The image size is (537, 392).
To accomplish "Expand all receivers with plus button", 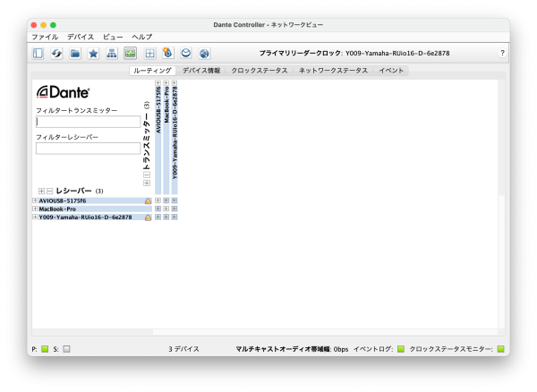I will click(x=41, y=191).
